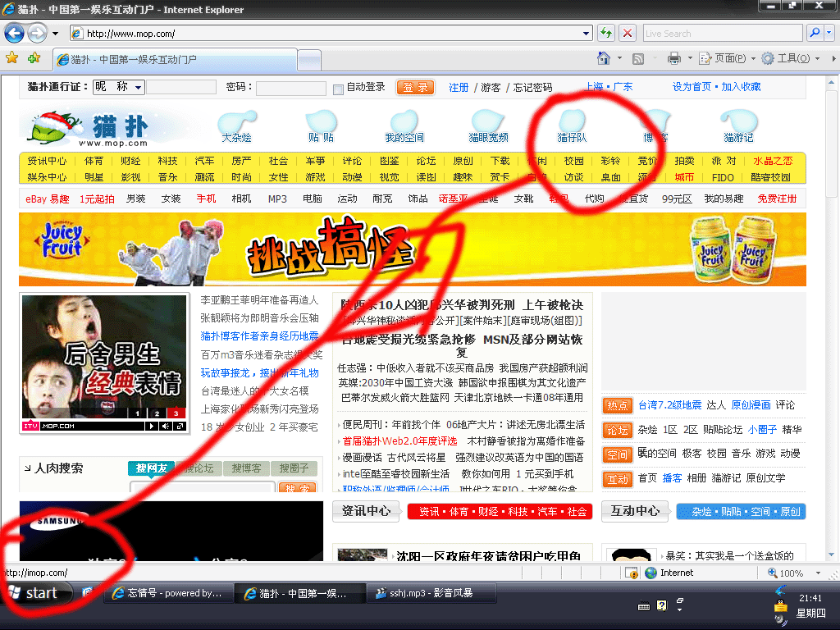Screen dimensions: 840x630
Task: Click the Print printer icon
Action: click(x=674, y=58)
